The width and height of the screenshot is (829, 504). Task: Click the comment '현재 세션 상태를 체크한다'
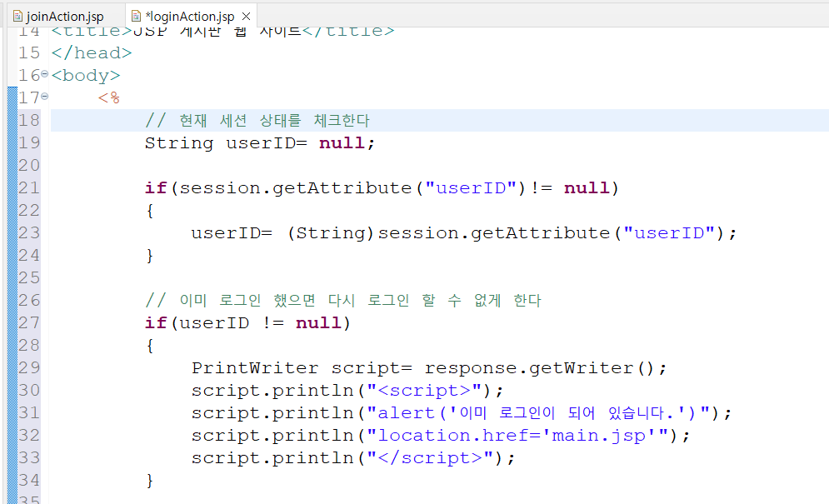click(x=257, y=121)
